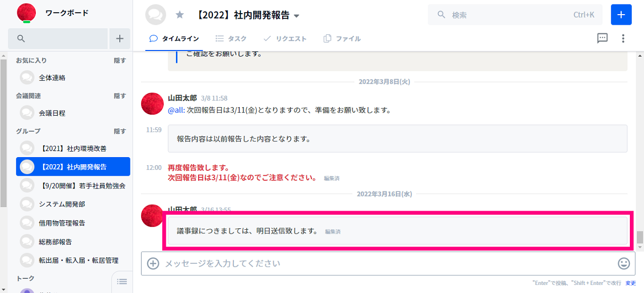This screenshot has height=293, width=644.
Task: Open the 全体連絡 room in sidebar
Action: (x=52, y=78)
